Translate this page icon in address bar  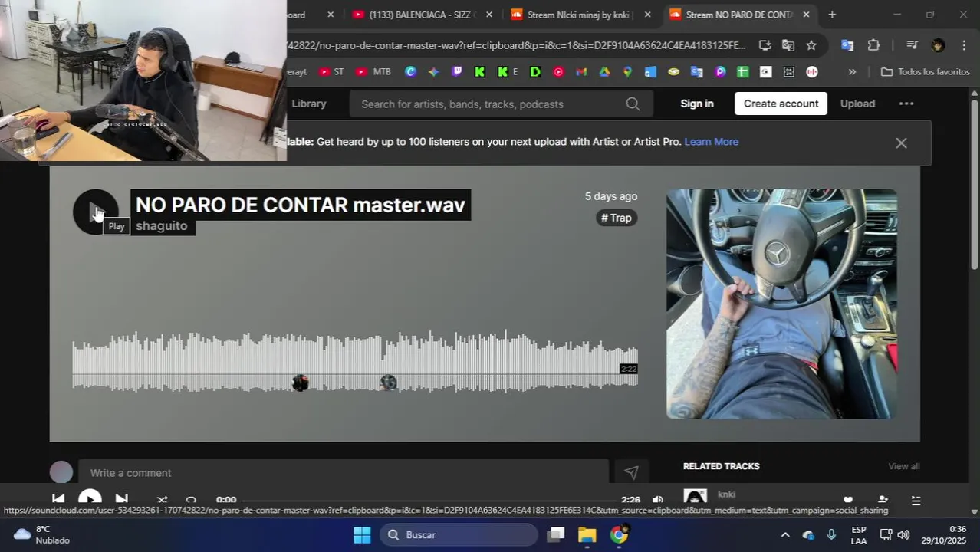click(788, 45)
